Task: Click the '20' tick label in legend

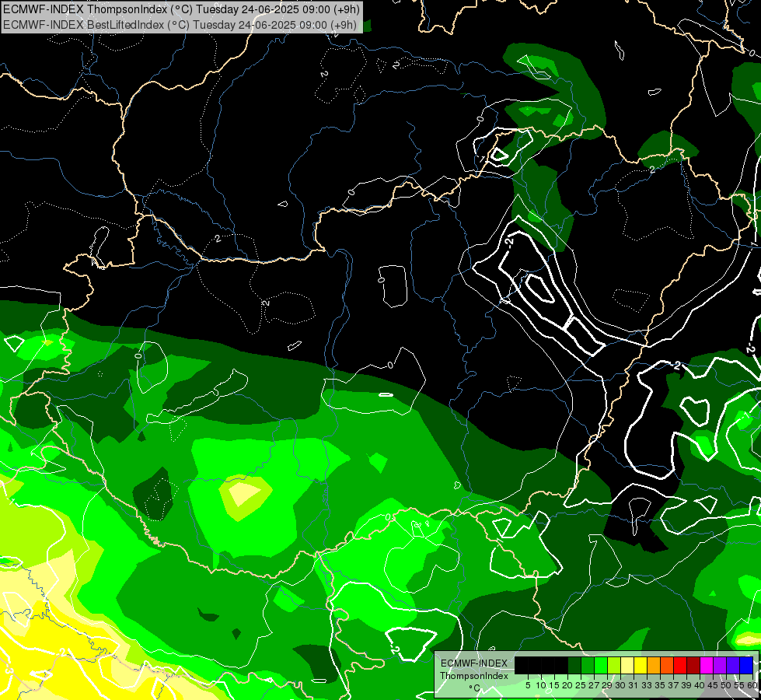Action: tap(567, 685)
